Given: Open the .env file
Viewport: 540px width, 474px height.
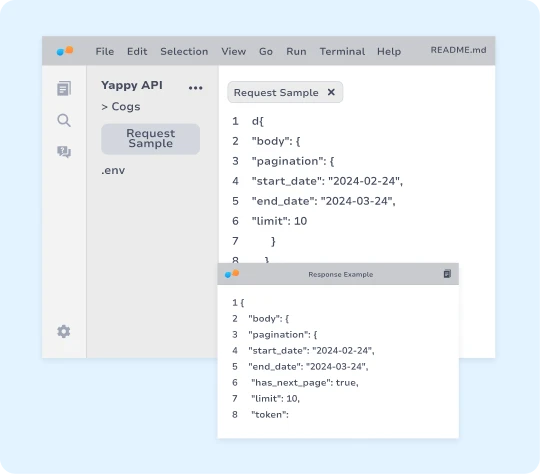Looking at the screenshot, I should point(113,170).
